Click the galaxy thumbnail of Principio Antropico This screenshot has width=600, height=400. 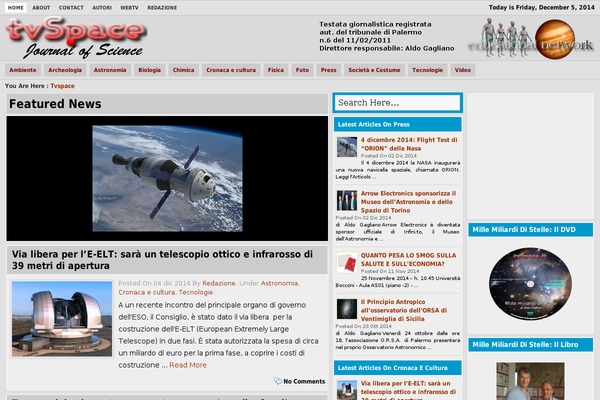[347, 309]
